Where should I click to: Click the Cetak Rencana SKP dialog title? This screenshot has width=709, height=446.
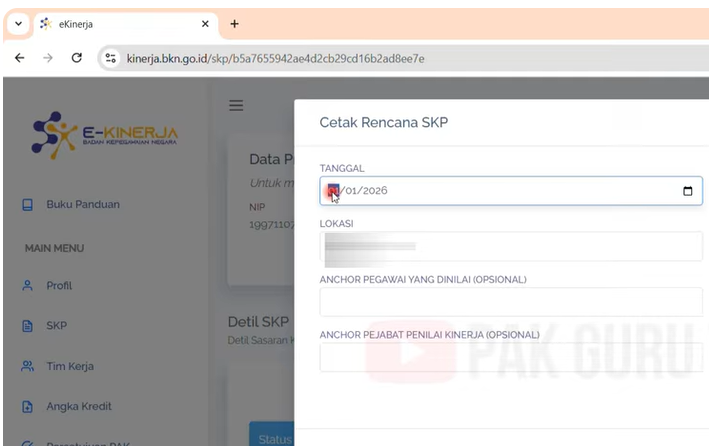click(383, 122)
